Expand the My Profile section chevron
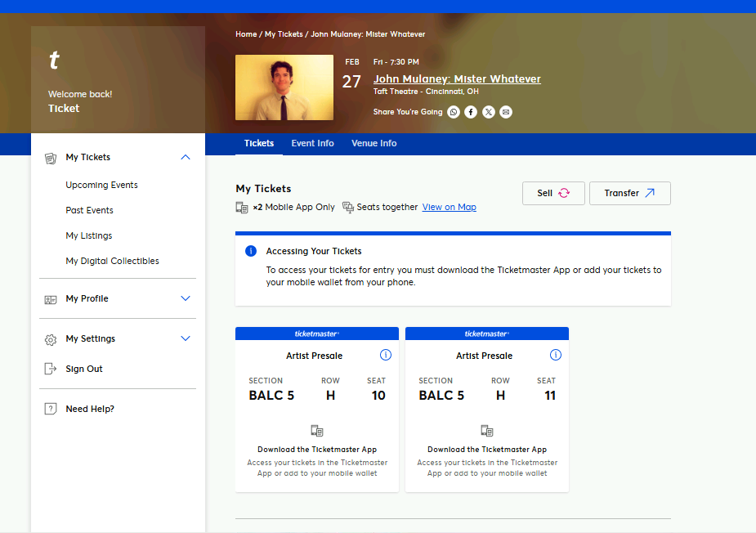This screenshot has height=533, width=756. [x=186, y=298]
